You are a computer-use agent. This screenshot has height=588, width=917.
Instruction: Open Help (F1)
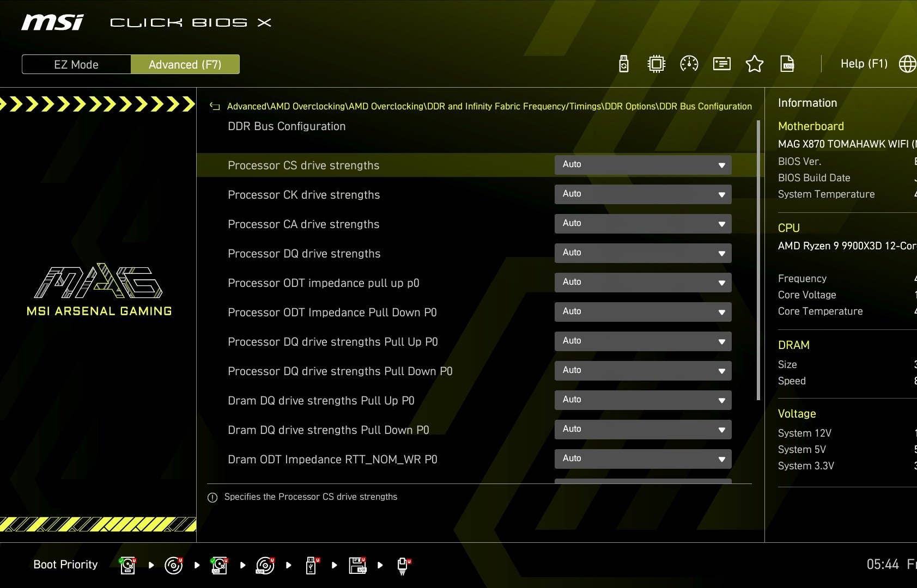864,64
